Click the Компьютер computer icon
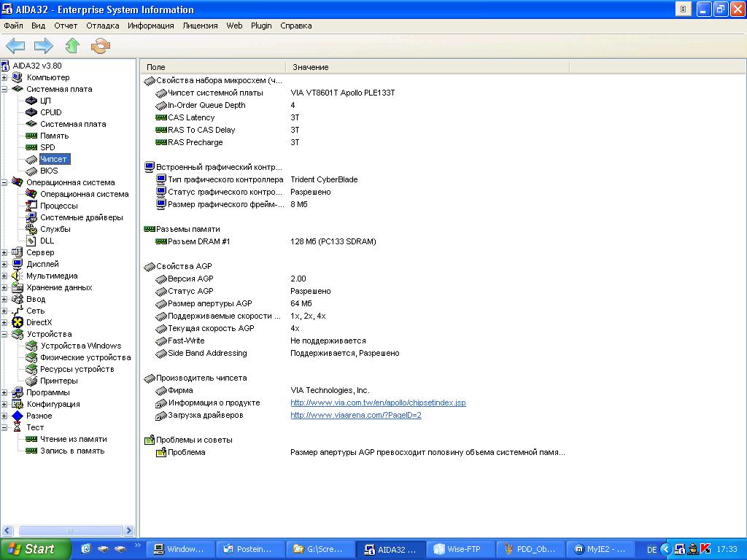 click(18, 77)
